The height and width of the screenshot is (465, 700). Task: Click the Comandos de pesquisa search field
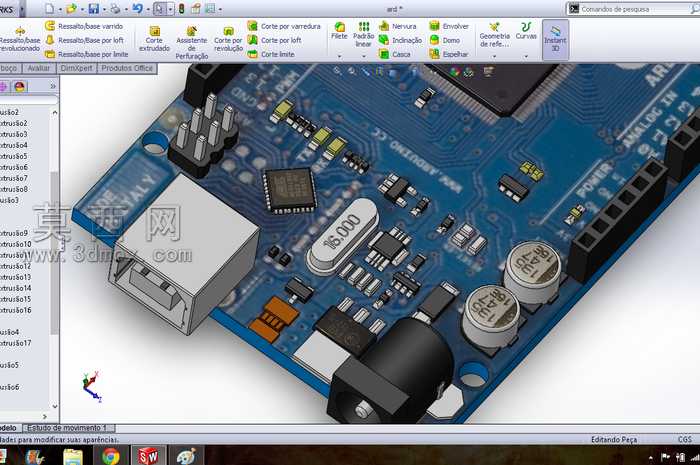633,9
